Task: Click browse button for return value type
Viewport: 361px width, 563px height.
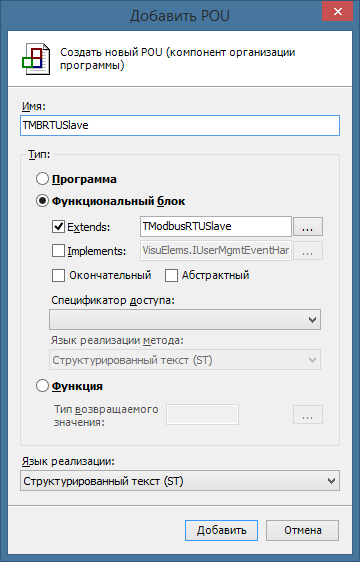Action: [308, 415]
